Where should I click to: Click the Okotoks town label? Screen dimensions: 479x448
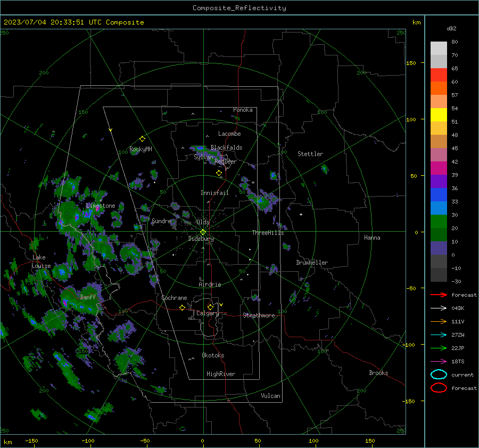coord(213,355)
